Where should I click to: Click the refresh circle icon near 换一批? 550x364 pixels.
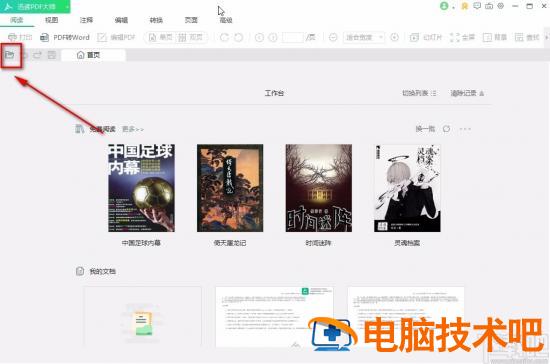446,129
